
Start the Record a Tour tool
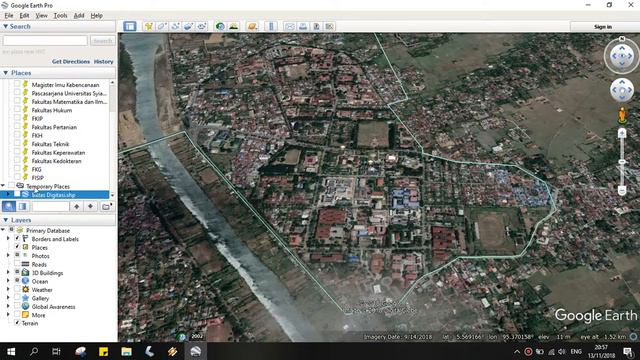[x=202, y=27]
